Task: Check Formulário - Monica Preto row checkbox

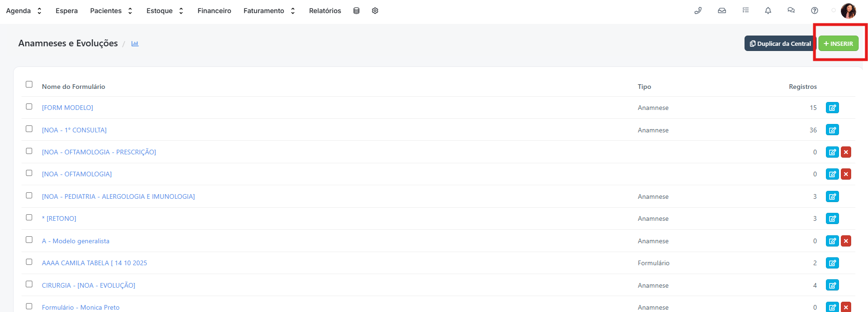Action: coord(29,306)
